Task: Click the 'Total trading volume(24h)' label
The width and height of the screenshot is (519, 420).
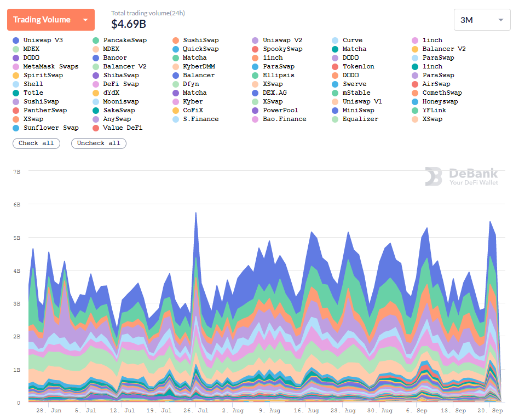Action: point(148,13)
